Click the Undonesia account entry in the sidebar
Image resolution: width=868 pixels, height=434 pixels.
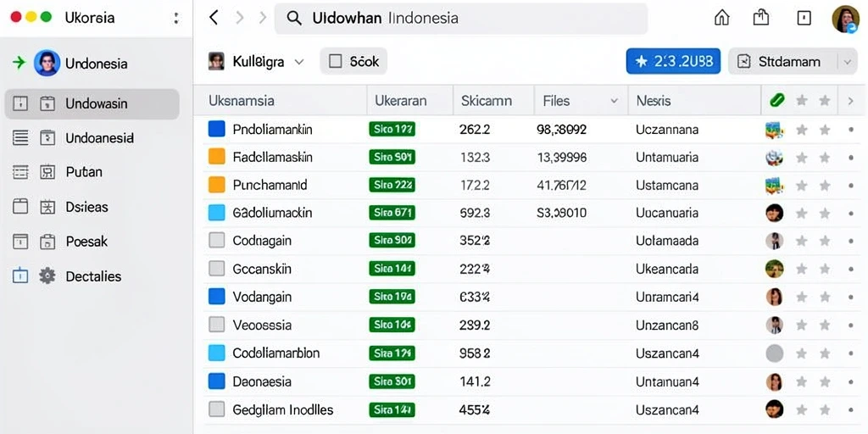(x=81, y=63)
